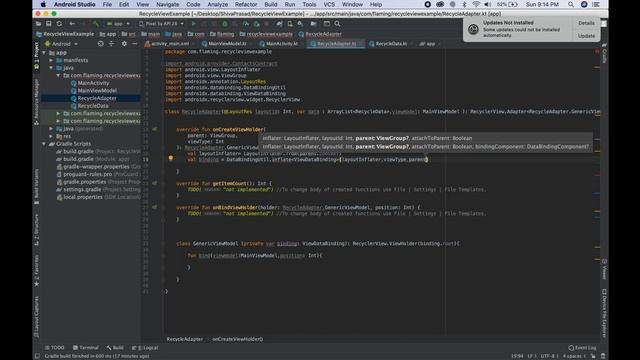Viewport: 640px width, 360px height.
Task: Click Update in the Updates notification
Action: pos(586,36)
